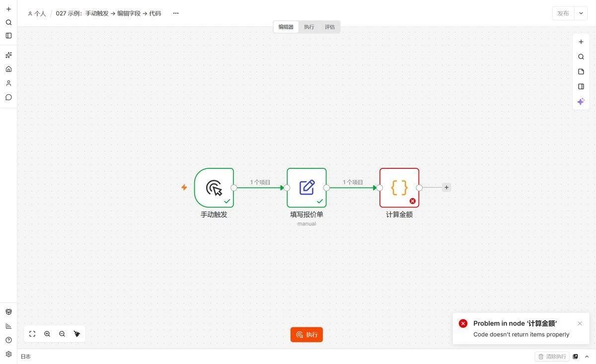Select the 计算金额 code node
Screen dimensions: 596x364
click(399, 188)
